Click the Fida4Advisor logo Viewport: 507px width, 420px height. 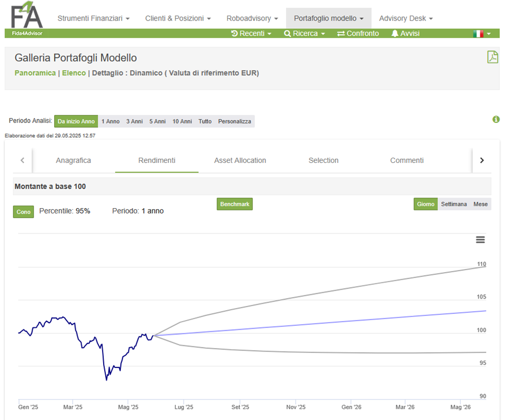click(x=27, y=19)
